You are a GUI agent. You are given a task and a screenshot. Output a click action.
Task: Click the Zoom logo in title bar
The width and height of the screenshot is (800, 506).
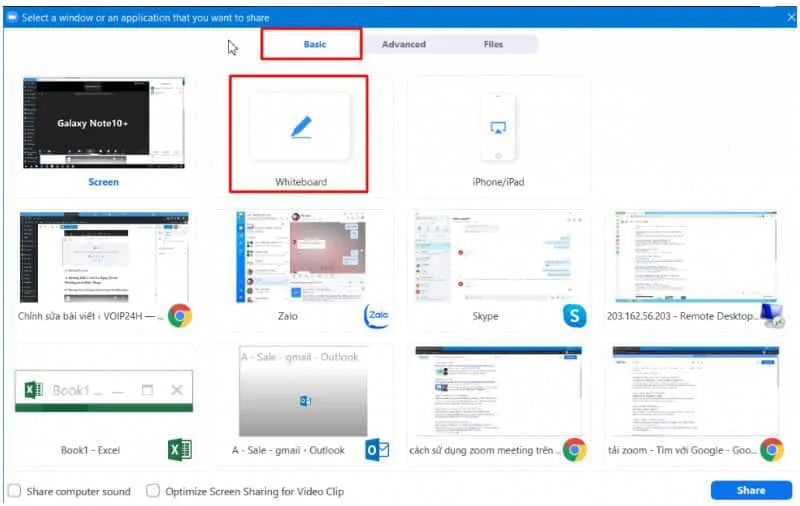pos(12,17)
